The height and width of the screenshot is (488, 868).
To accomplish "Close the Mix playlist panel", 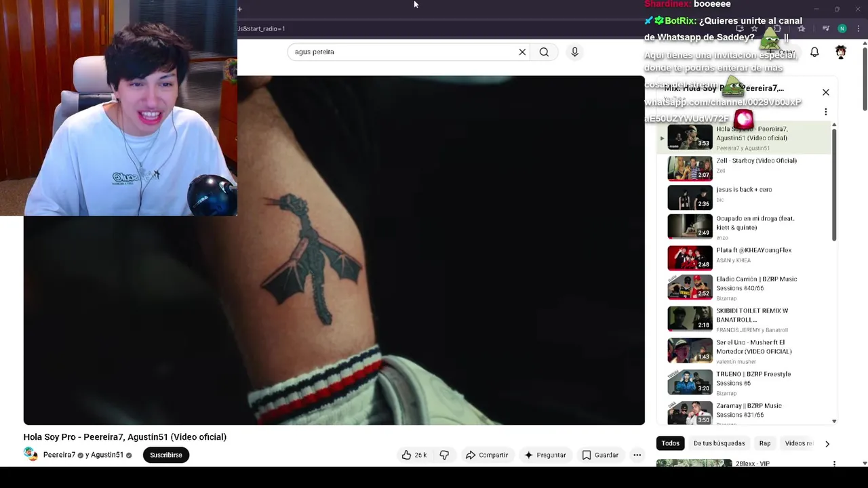I will (x=825, y=92).
